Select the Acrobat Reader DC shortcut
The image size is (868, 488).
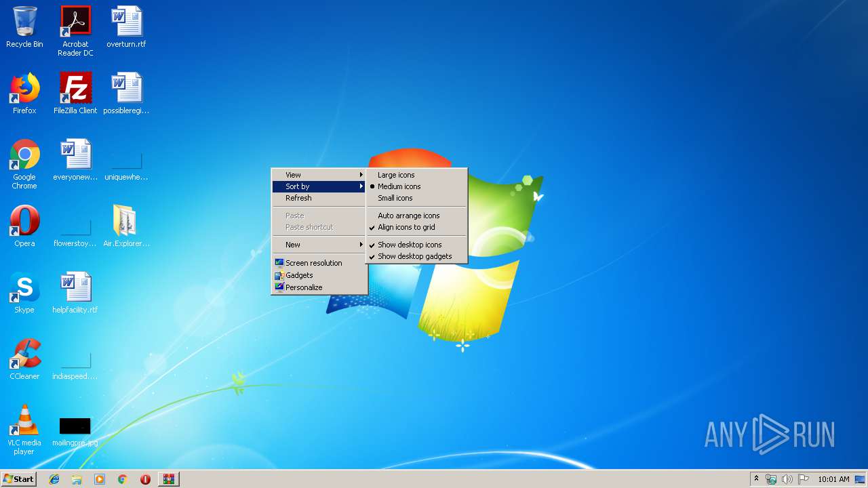75,31
